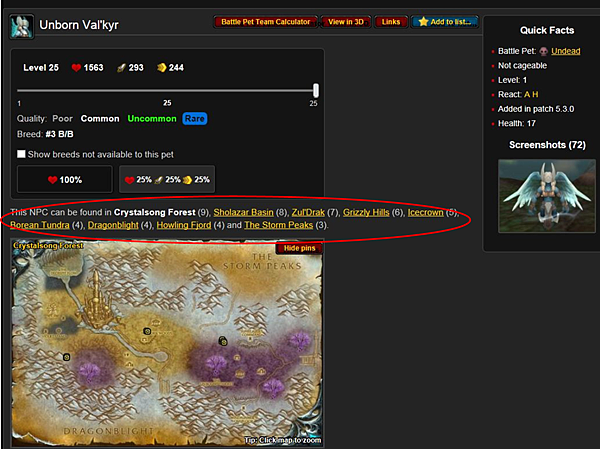Click the Crystalsong Forest map to zoom
Image resolution: width=600 pixels, height=449 pixels.
tap(167, 343)
